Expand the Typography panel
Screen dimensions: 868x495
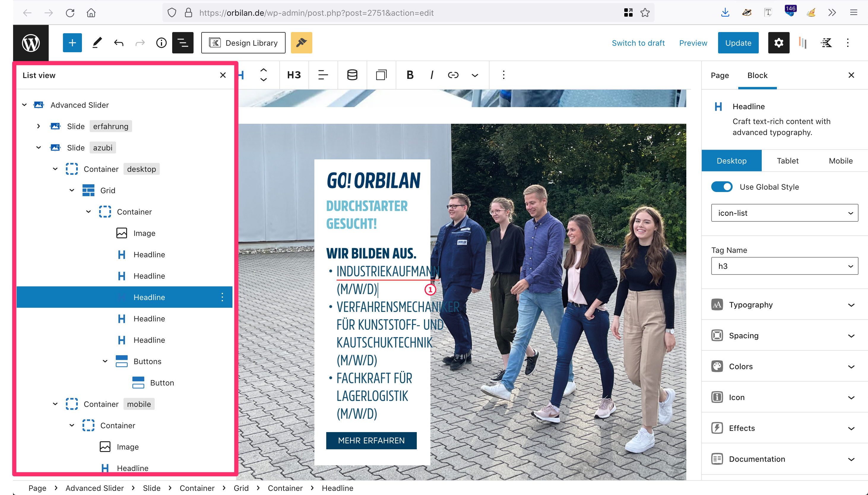click(784, 304)
